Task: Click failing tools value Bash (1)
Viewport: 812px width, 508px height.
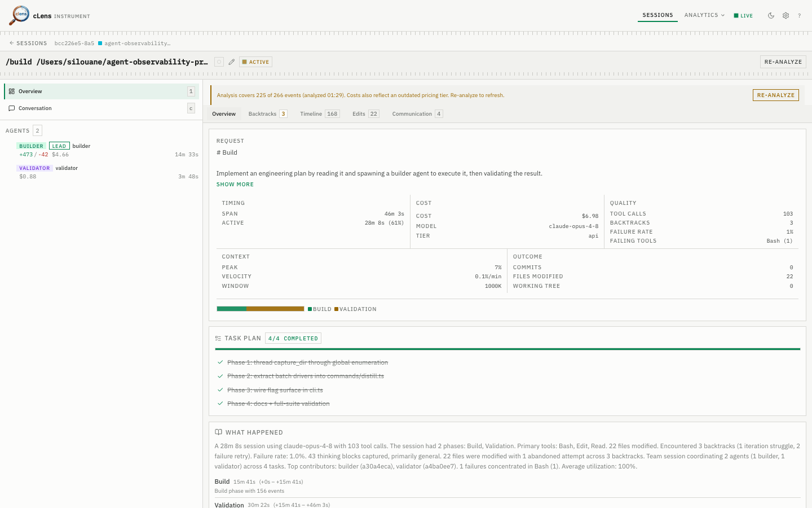Action: pos(779,241)
